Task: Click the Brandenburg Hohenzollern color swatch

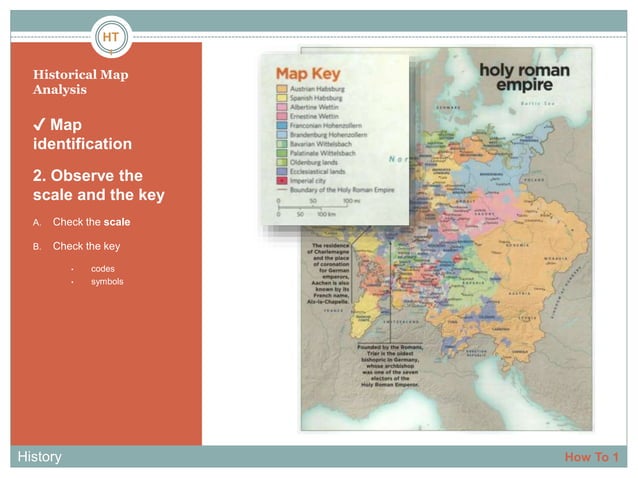Action: pyautogui.click(x=282, y=135)
